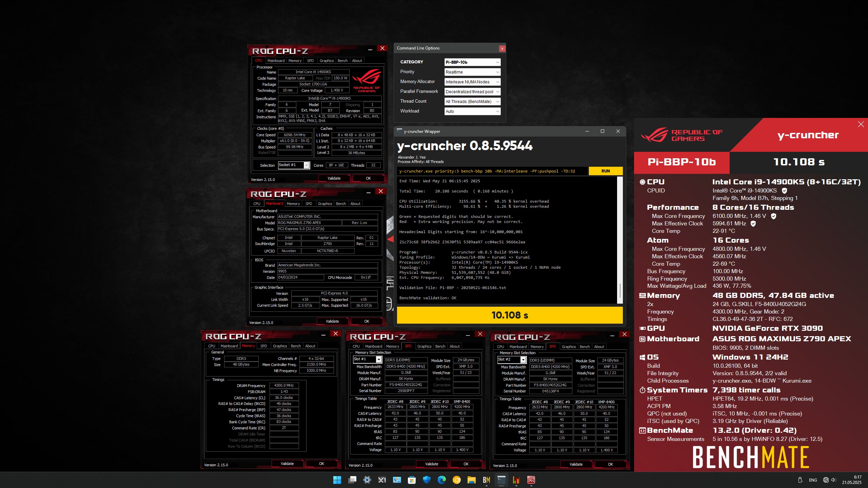Click the ENG language indicator in tray
The height and width of the screenshot is (488, 868).
pos(813,480)
